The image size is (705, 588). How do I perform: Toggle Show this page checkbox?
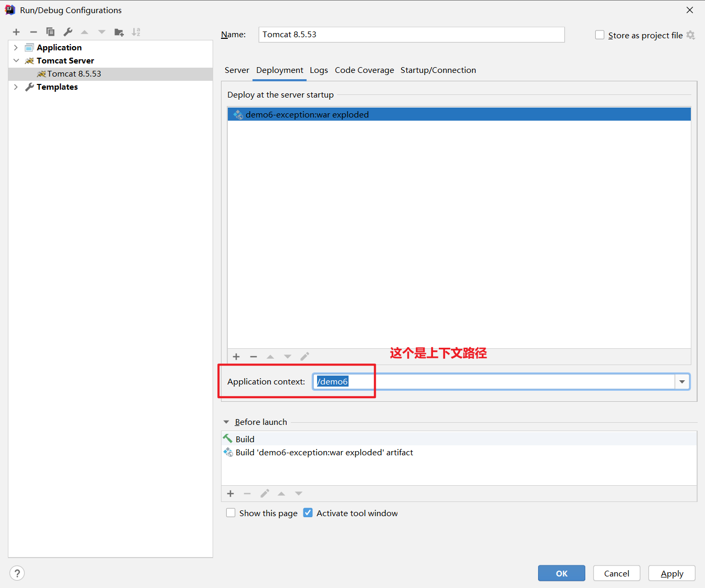pos(230,512)
